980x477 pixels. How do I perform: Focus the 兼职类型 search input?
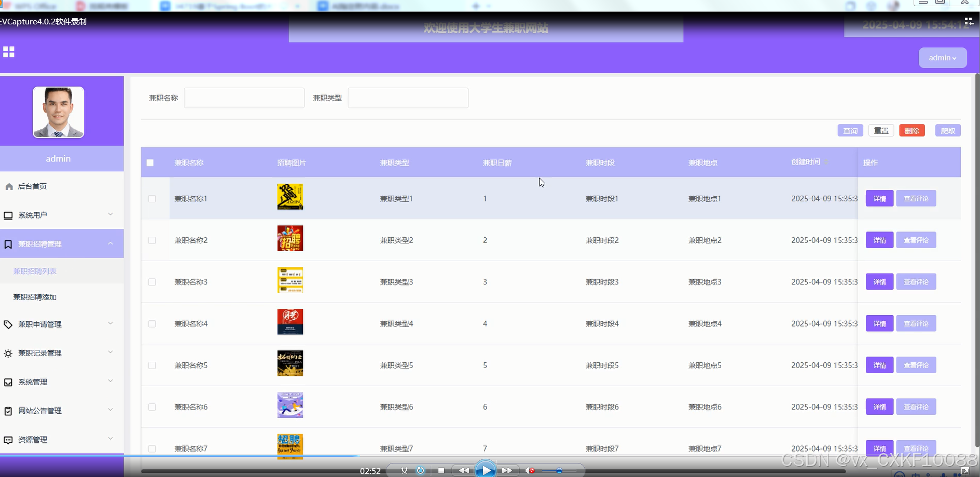408,98
